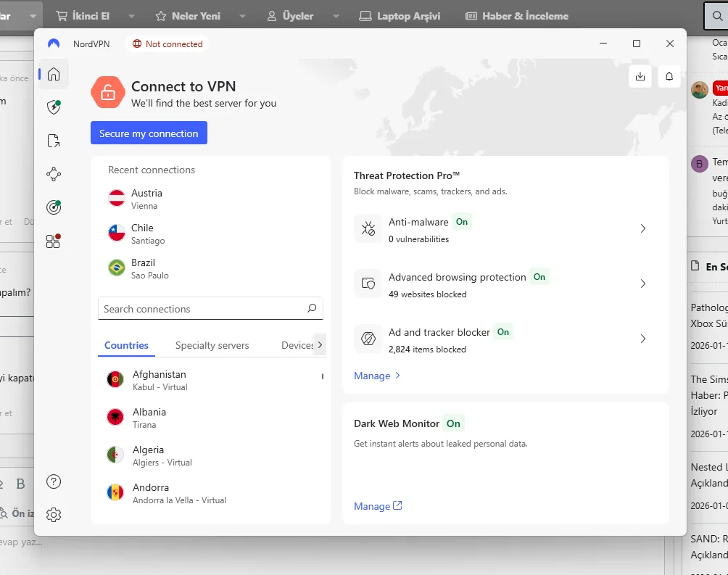Viewport: 728px width, 575px height.
Task: Click 49 websites blocked text
Action: [x=427, y=294]
